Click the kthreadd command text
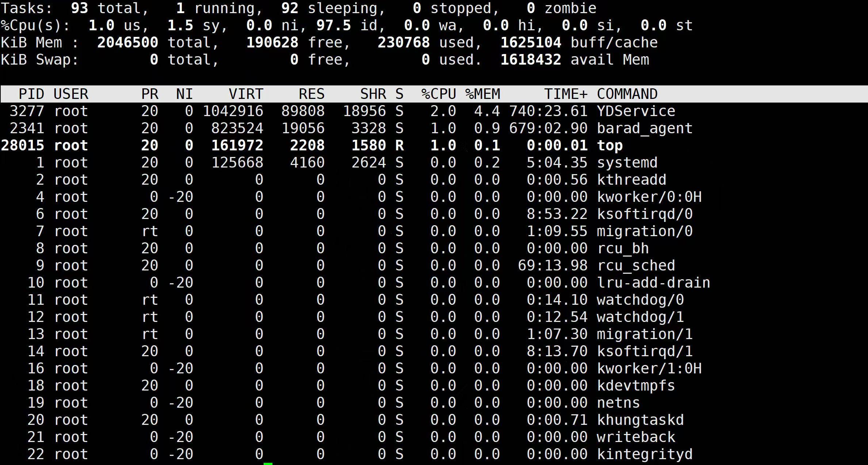This screenshot has height=465, width=868. click(631, 180)
